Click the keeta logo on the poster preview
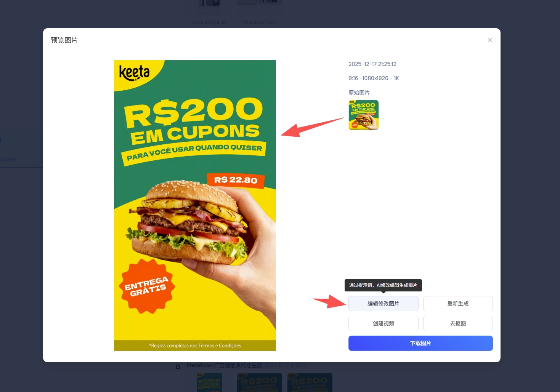Viewport: 560px width, 392px height. [x=134, y=72]
